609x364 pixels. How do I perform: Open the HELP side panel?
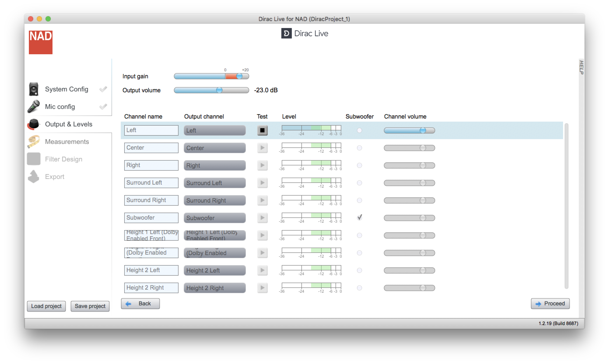(x=581, y=67)
